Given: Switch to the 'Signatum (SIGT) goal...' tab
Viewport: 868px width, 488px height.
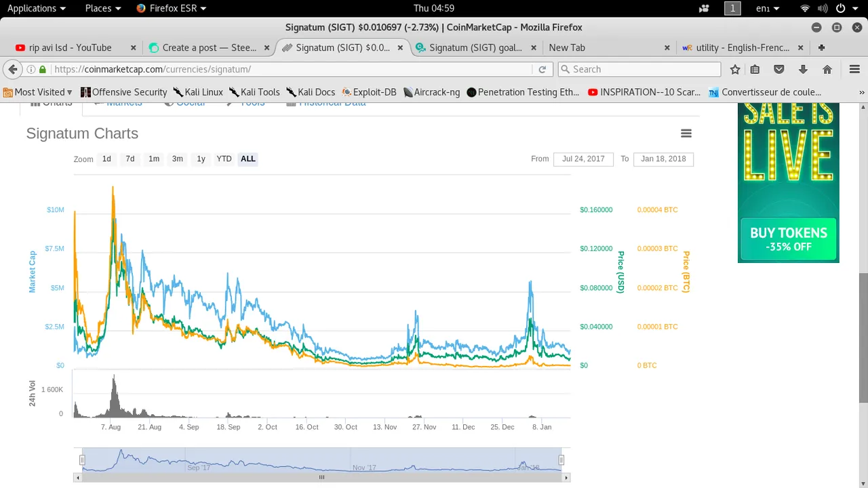Looking at the screenshot, I should (x=476, y=47).
